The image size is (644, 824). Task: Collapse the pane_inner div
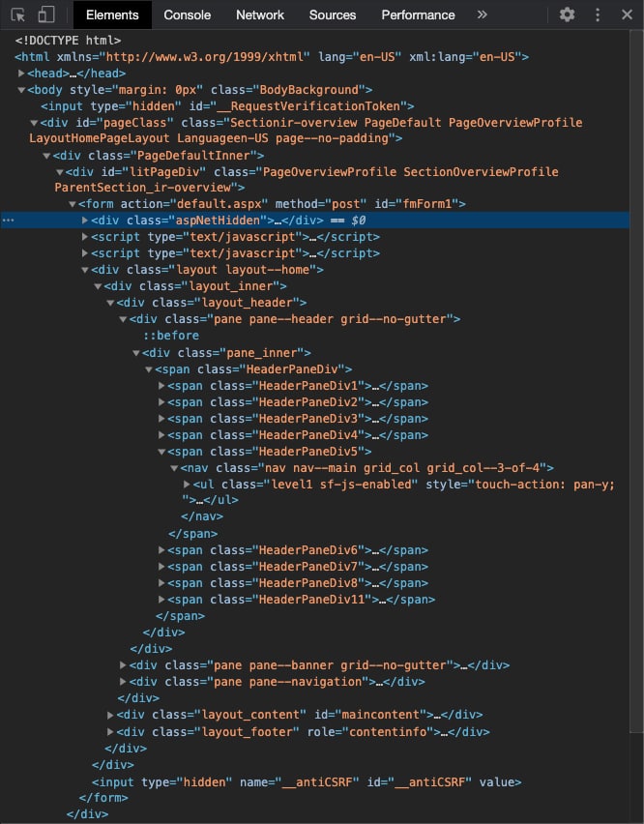click(136, 353)
